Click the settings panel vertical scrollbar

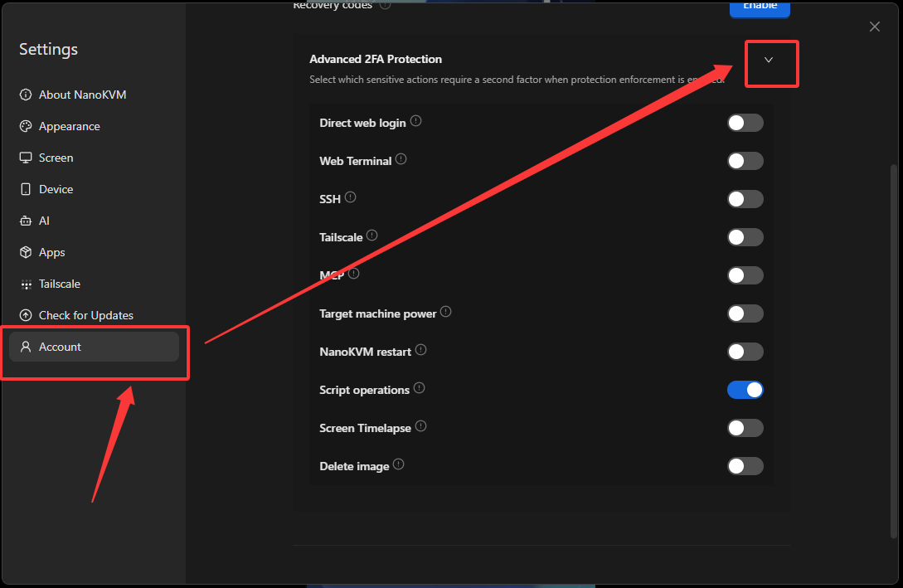pos(894,352)
